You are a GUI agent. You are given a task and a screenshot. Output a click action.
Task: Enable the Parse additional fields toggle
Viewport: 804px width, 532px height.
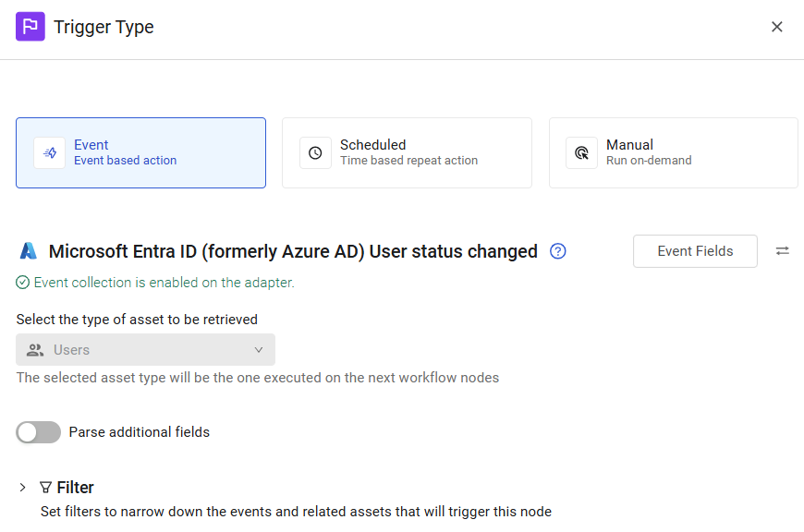(38, 432)
